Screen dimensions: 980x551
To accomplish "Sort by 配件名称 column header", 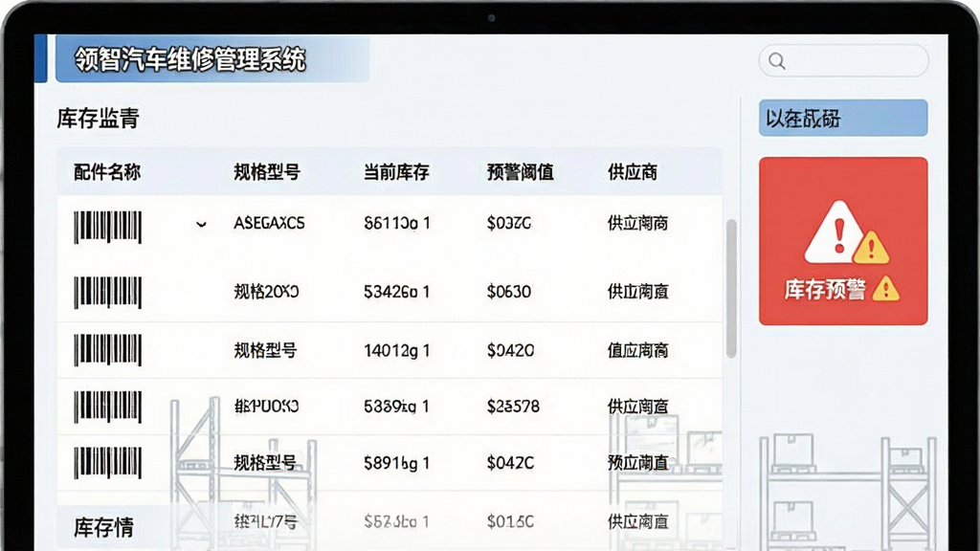I will pyautogui.click(x=107, y=172).
